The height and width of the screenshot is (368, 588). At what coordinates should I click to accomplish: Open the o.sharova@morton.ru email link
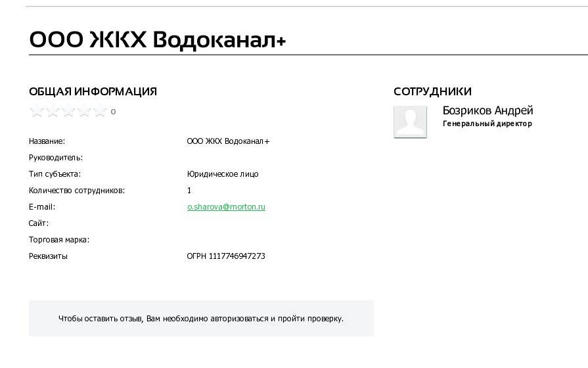coord(226,207)
